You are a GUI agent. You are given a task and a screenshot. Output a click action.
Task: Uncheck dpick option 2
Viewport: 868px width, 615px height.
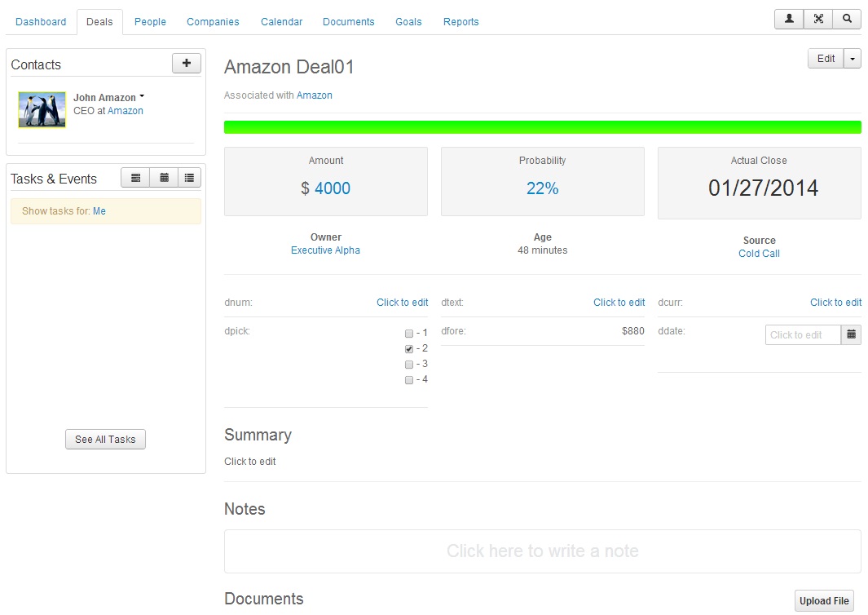pos(408,349)
